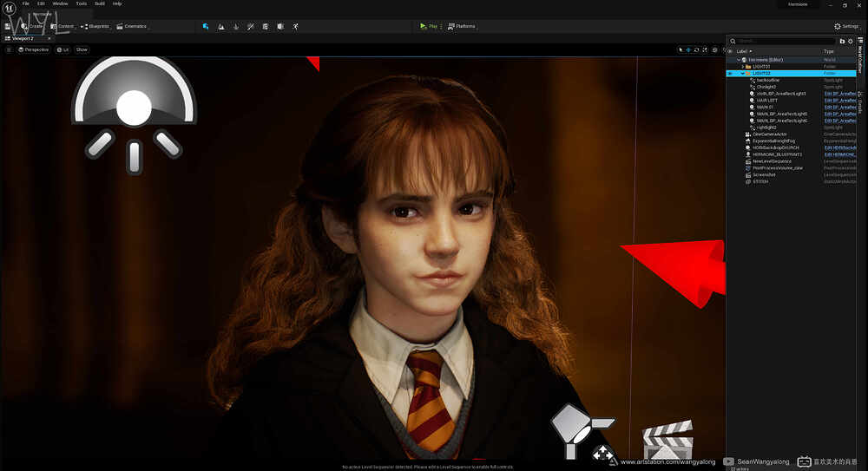Image resolution: width=868 pixels, height=471 pixels.
Task: Switch to Landscape mode icon
Action: 220,26
